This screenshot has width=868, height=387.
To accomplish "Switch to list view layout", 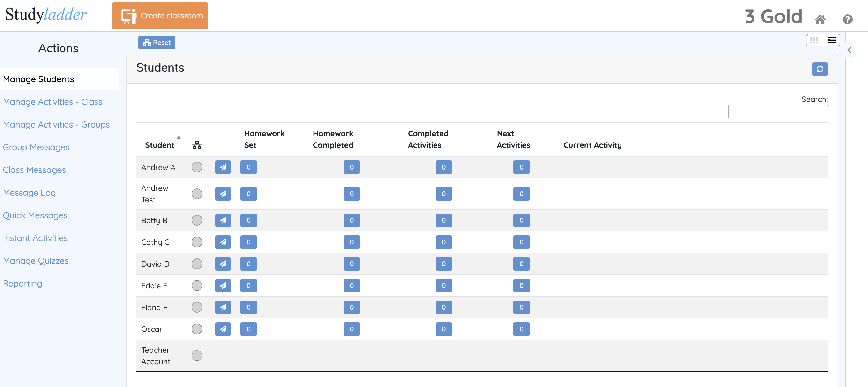I will (831, 40).
